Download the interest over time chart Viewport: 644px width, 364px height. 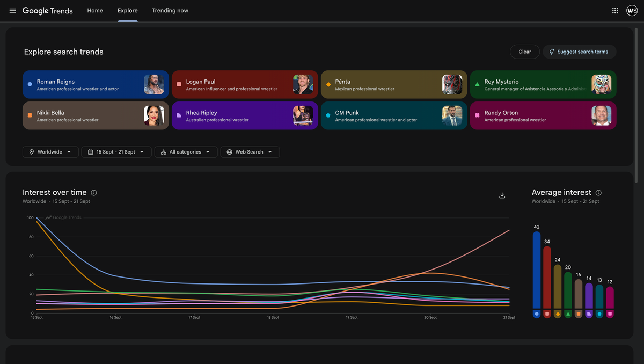tap(502, 195)
